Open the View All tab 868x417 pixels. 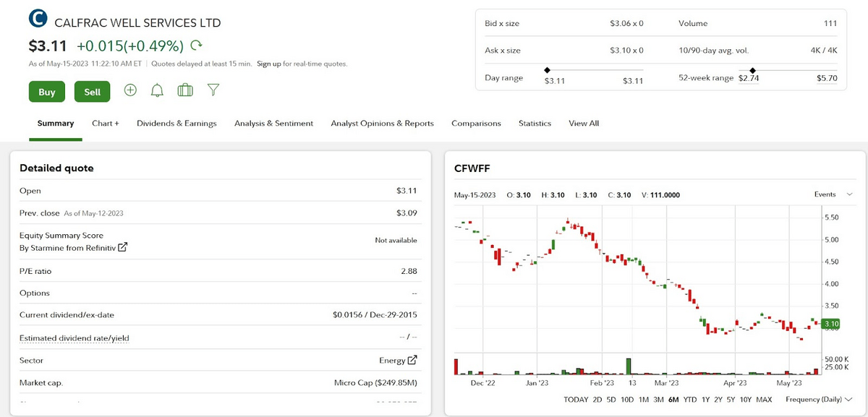coord(584,124)
